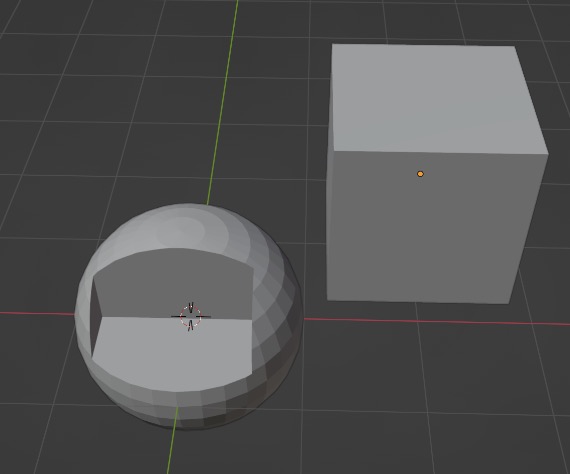Viewport: 570px width, 474px height.
Task: Click the green Y axis line above the sphere
Action: tap(222, 102)
